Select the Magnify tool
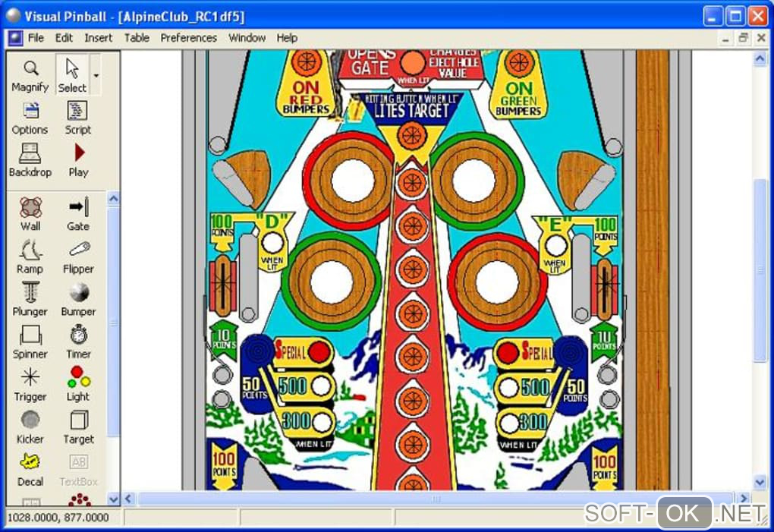 pos(30,76)
